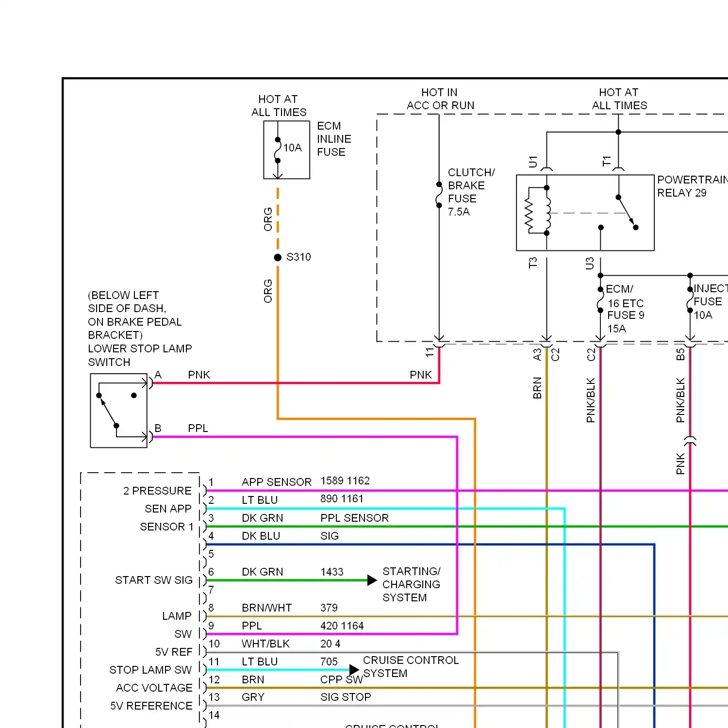Click the circuit number '890 1161'

tap(342, 498)
